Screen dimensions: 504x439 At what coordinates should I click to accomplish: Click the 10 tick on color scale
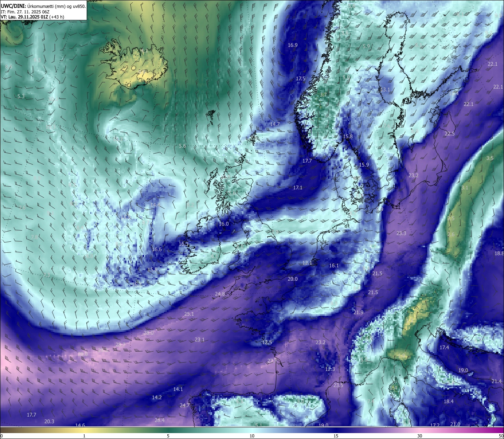(252, 436)
